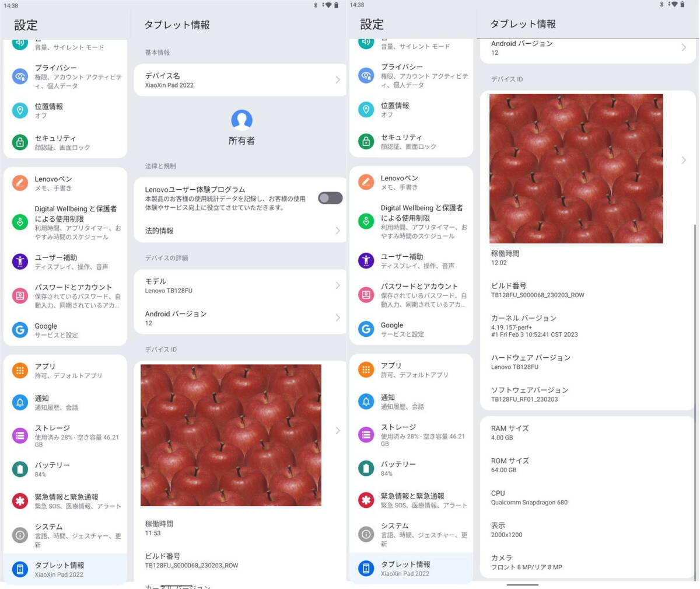Expand the デバイス名 XiaoXin Pad 2022 chevron
This screenshot has height=589, width=700.
point(338,80)
